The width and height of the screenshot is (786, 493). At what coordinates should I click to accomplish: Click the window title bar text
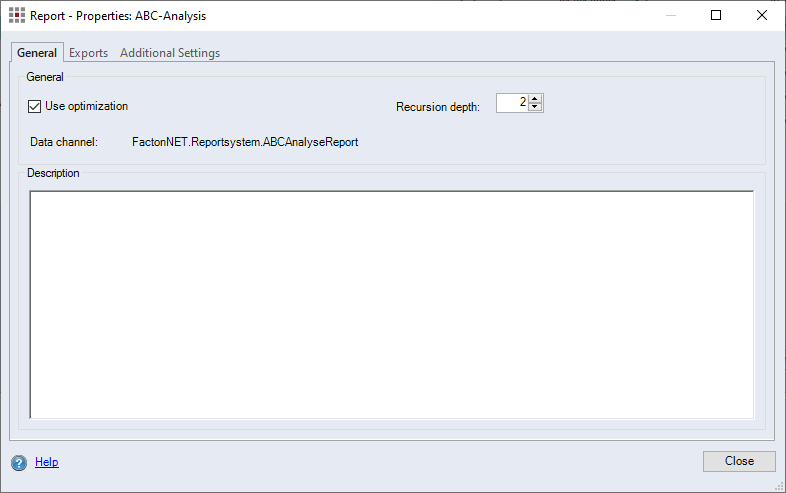[x=118, y=16]
